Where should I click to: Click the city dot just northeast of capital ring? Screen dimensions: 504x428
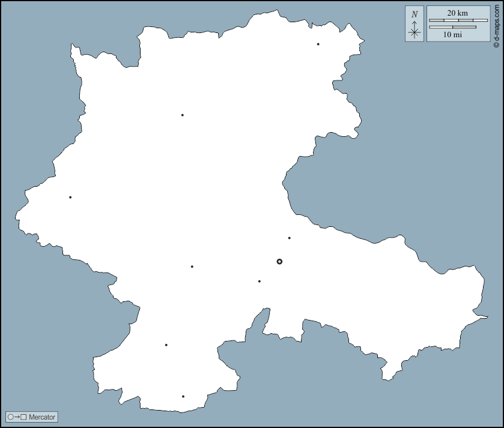290,238
